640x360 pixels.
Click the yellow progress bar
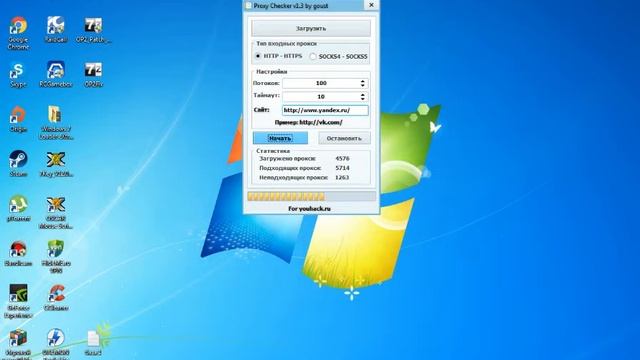pyautogui.click(x=311, y=196)
